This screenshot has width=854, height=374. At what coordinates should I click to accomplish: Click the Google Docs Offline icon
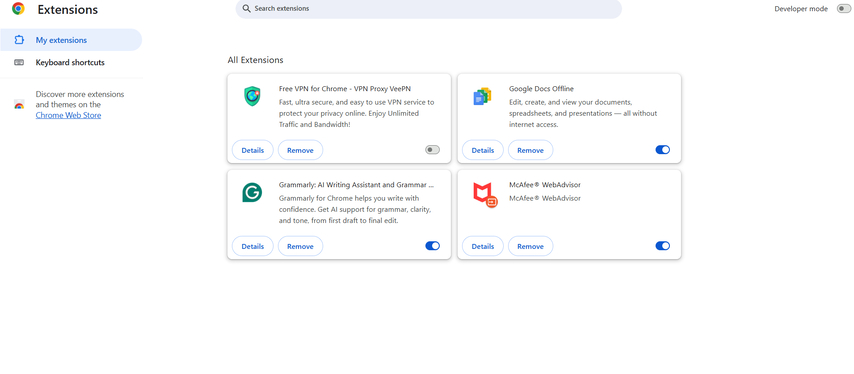[x=482, y=96]
